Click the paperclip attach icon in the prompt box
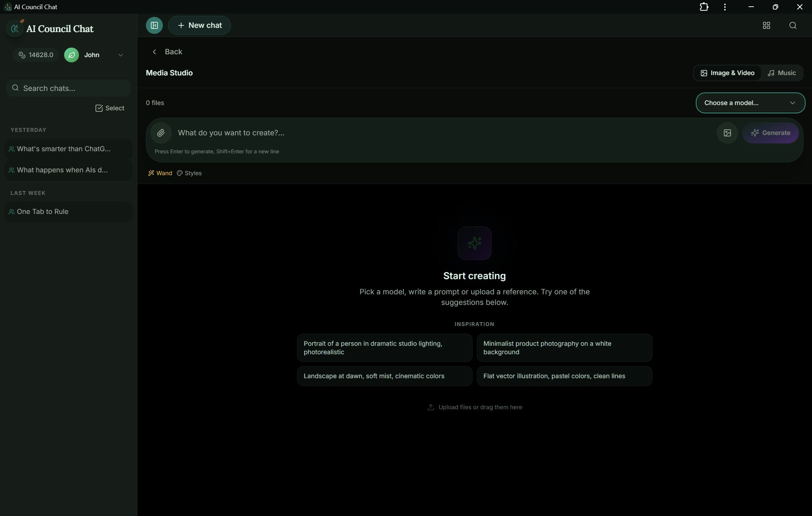812x516 pixels. click(161, 133)
